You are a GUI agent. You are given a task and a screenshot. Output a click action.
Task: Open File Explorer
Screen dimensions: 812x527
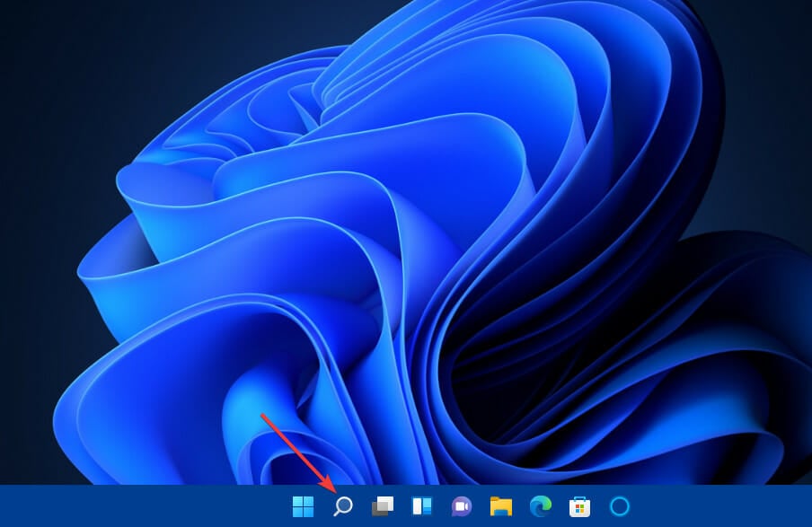click(x=500, y=506)
